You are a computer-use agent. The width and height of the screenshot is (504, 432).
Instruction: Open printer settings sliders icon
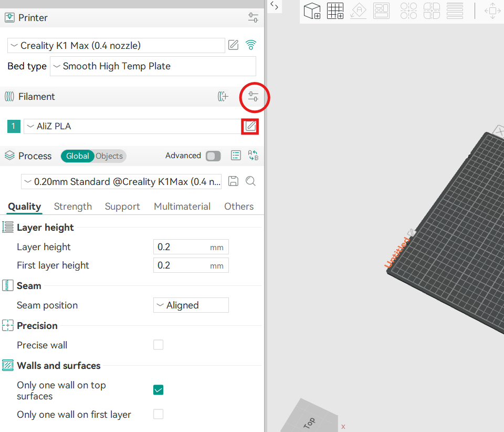(x=253, y=17)
